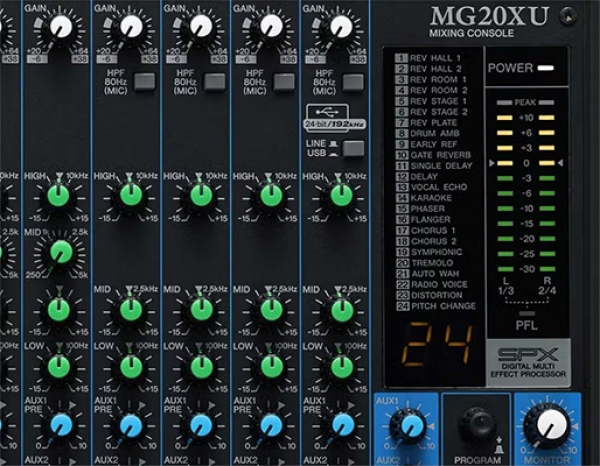Click the PEAK label on the level meter

(525, 103)
